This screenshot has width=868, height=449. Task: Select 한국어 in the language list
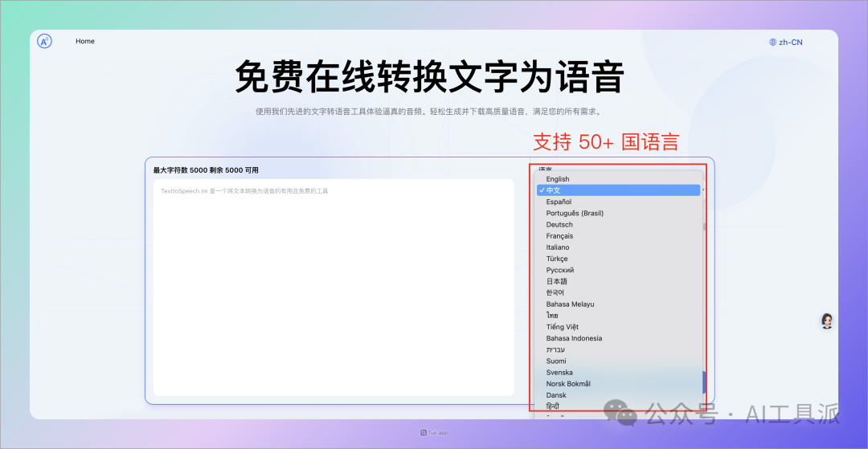click(x=618, y=292)
